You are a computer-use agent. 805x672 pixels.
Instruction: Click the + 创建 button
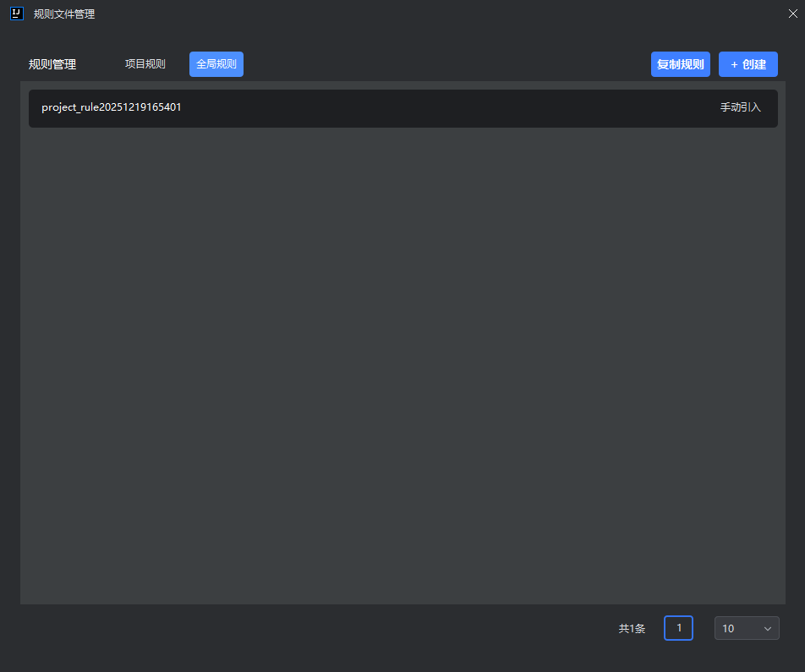[748, 64]
